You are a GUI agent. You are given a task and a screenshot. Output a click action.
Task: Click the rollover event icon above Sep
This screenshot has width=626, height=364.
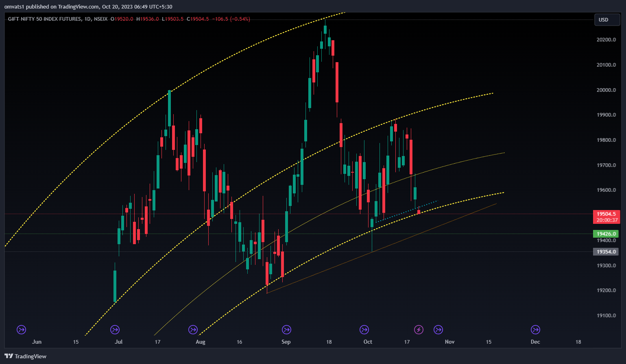286,329
